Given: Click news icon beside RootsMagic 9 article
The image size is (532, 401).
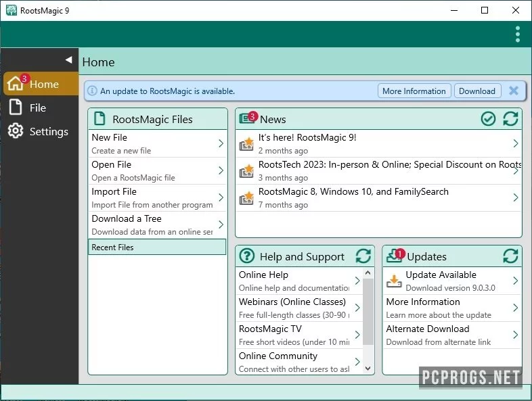Looking at the screenshot, I should (246, 144).
